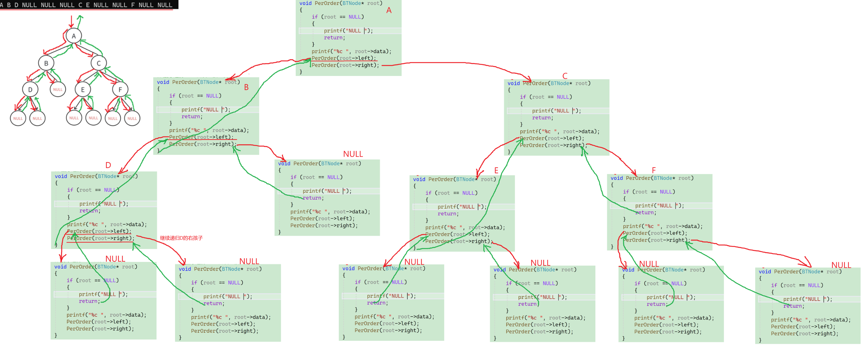Click the red label D above its code block
The height and width of the screenshot is (346, 868).
[x=108, y=165]
